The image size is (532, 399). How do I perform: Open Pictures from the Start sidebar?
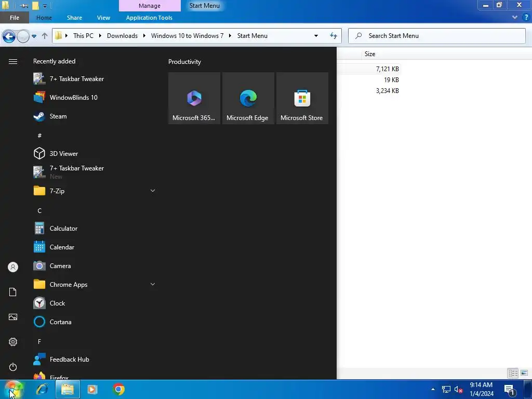coord(13,317)
